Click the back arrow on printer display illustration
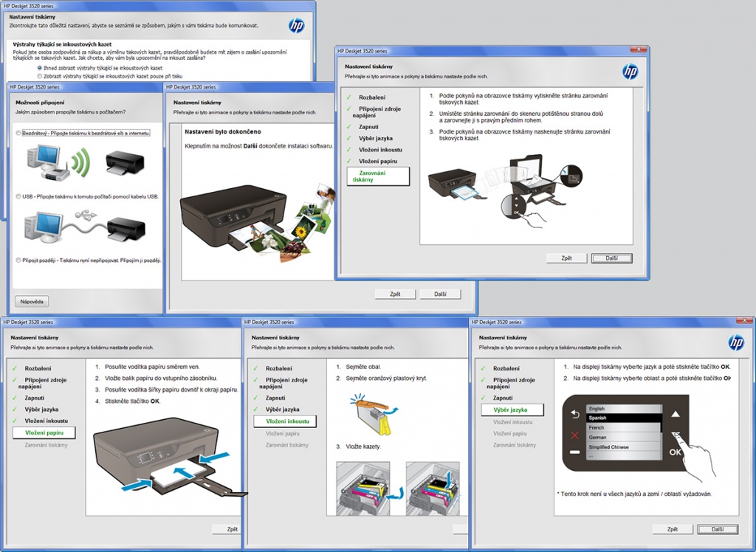 click(574, 414)
